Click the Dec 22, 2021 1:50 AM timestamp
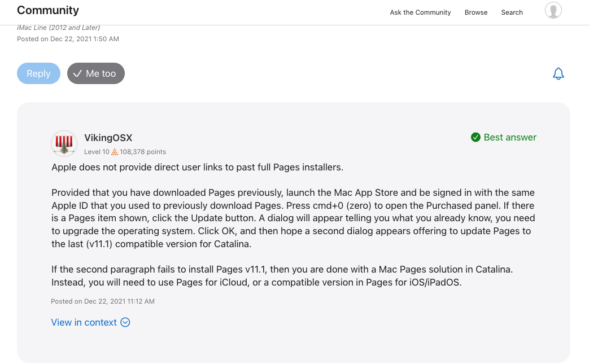 pyautogui.click(x=84, y=39)
